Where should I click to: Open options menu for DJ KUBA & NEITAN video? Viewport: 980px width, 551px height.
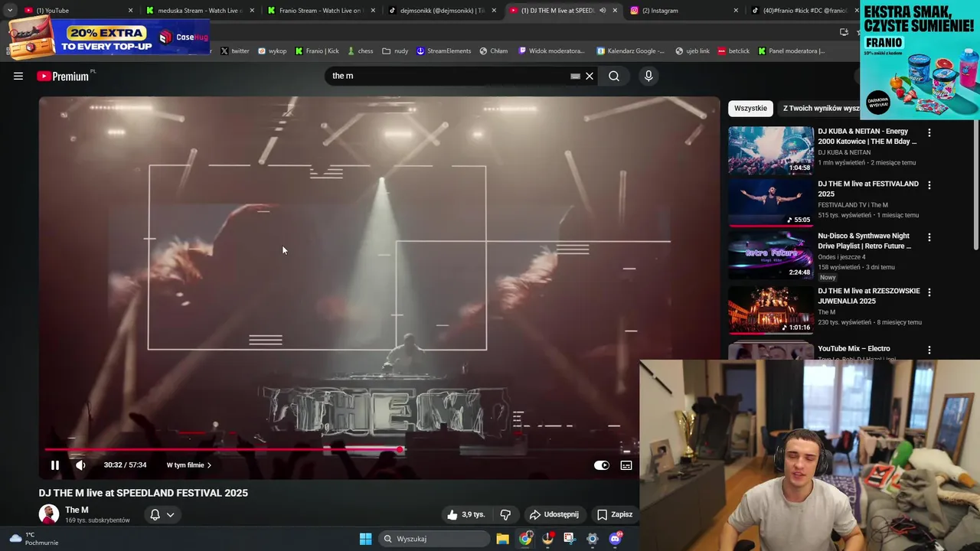(929, 133)
